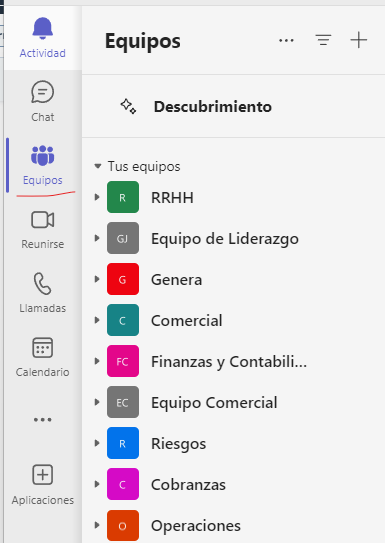This screenshot has width=385, height=543.
Task: Open Llamadas phone icon
Action: (43, 284)
